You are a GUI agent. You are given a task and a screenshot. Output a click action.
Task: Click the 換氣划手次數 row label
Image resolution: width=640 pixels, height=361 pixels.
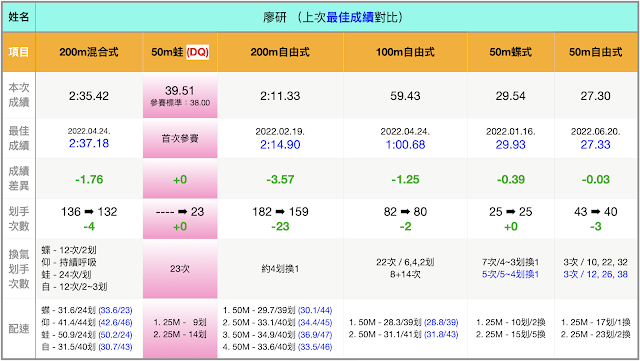pyautogui.click(x=19, y=269)
